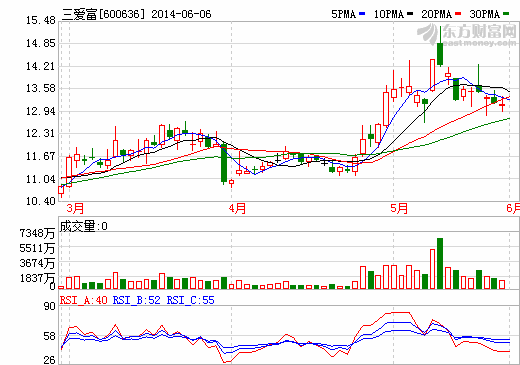Click the 3674万 volume axis label
Viewport: 520px width, 365px height.
(37, 263)
